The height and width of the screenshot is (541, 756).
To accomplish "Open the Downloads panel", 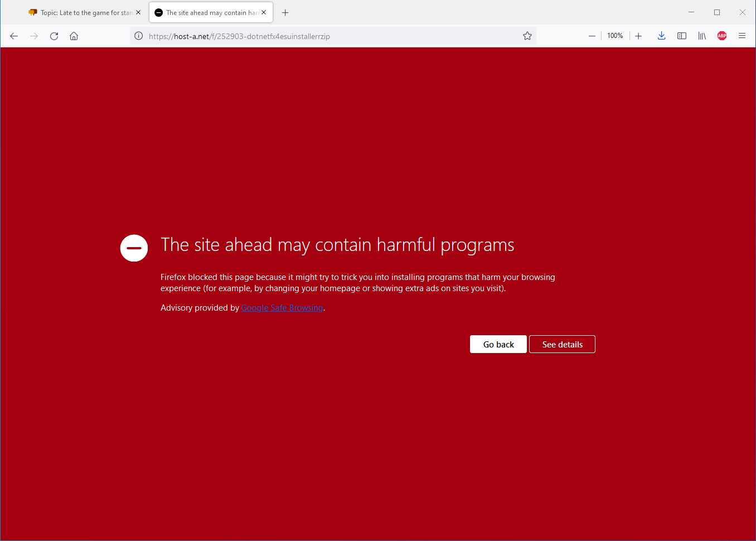I will pos(661,36).
